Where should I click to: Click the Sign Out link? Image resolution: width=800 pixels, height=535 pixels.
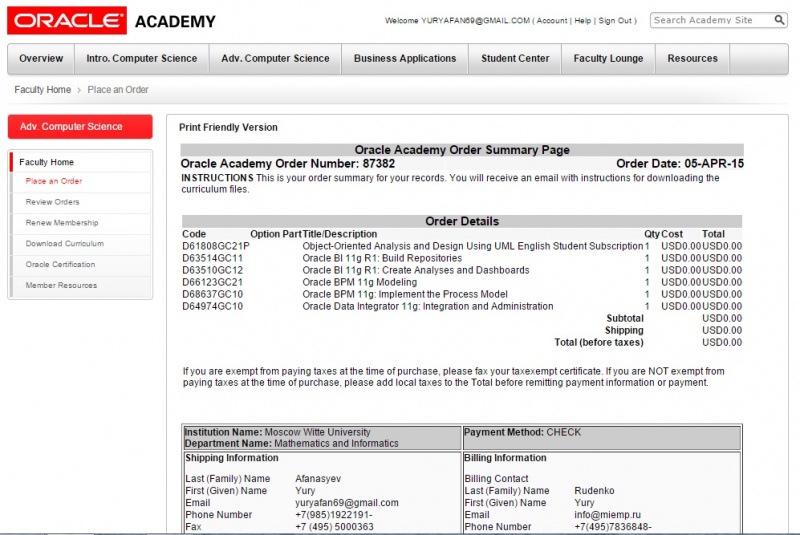pos(615,20)
